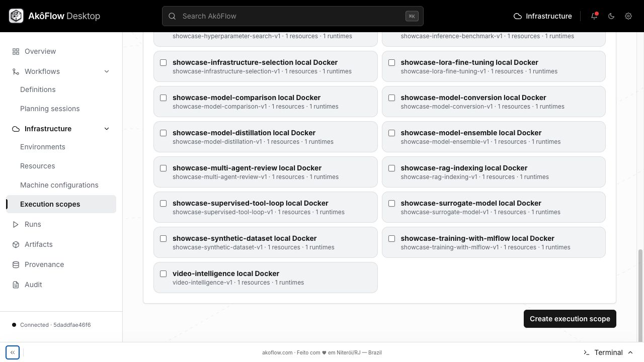Go to Environments page
The width and height of the screenshot is (644, 362).
point(43,147)
